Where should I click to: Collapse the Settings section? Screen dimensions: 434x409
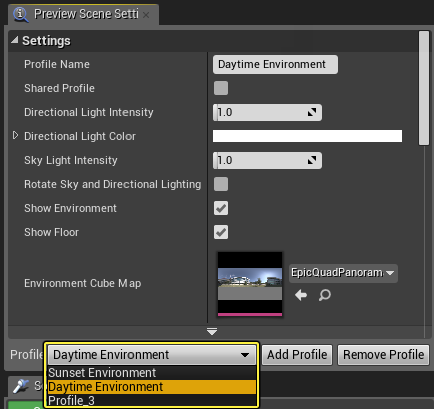pos(15,40)
